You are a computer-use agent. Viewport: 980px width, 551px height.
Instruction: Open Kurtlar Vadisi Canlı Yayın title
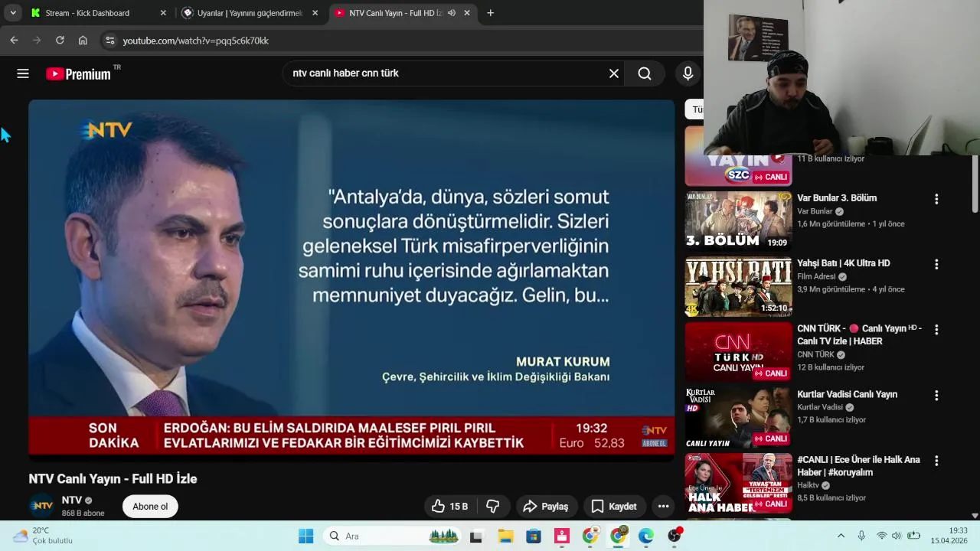point(847,395)
